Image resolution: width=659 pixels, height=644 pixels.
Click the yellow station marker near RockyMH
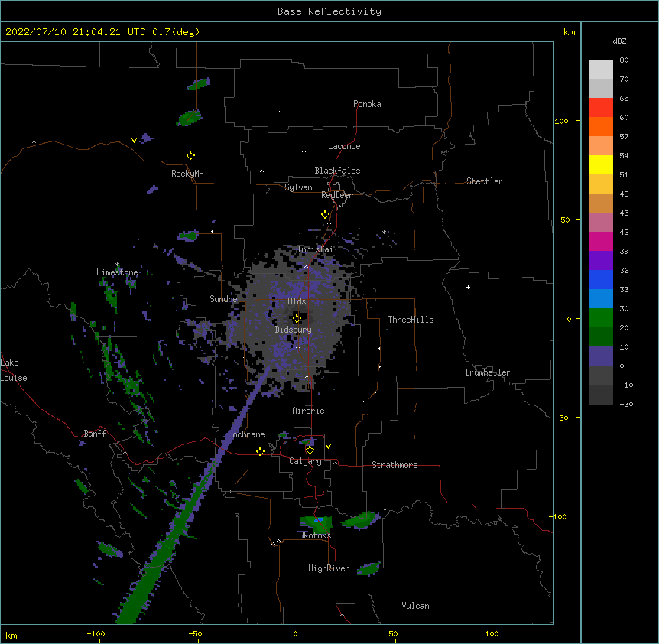[190, 156]
